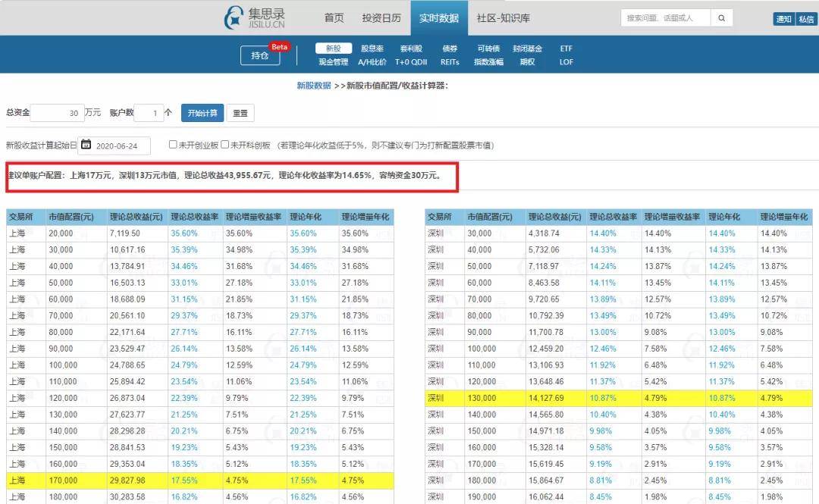The width and height of the screenshot is (819, 504).
Task: Open 私信 private messages button
Action: pos(806,19)
